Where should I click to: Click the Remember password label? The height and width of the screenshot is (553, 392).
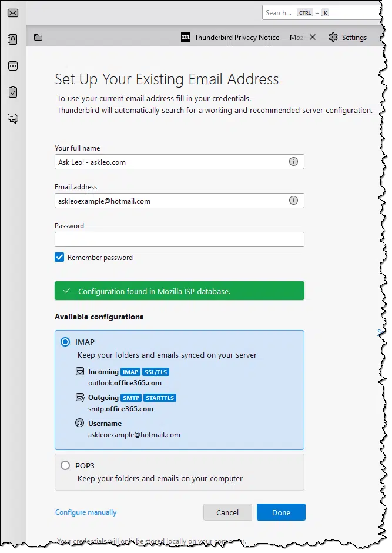pos(100,258)
